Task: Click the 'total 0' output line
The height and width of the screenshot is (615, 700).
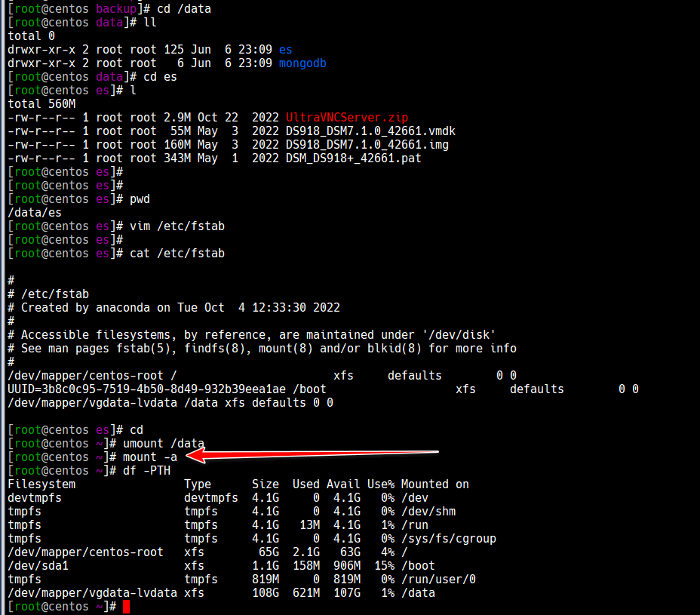Action: (x=31, y=36)
